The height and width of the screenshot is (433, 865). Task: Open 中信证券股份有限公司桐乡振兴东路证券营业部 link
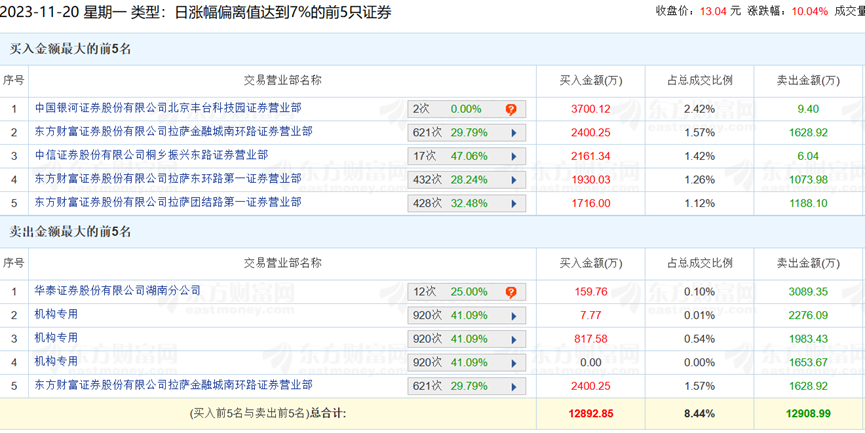pyautogui.click(x=151, y=155)
